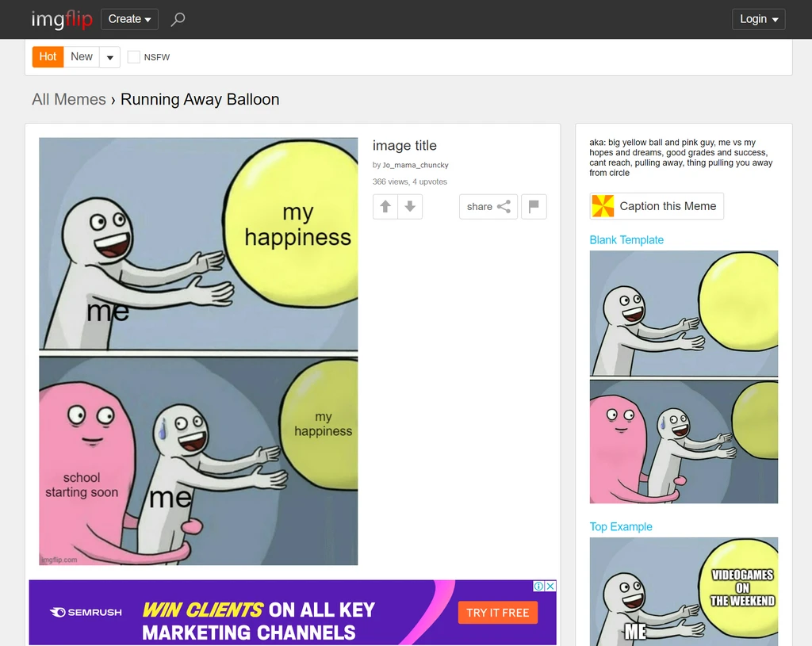The image size is (812, 646).
Task: Open the Top Example meme thumbnail
Action: pos(684,591)
